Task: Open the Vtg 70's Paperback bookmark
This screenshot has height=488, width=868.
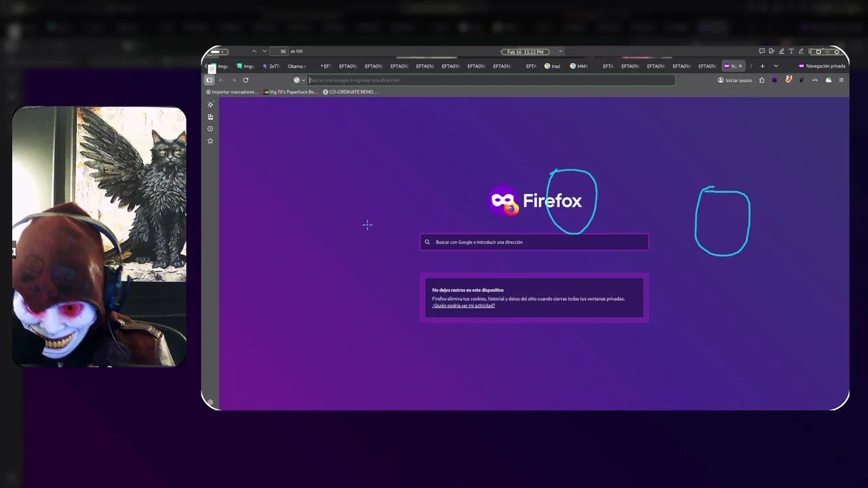Action: pos(290,91)
